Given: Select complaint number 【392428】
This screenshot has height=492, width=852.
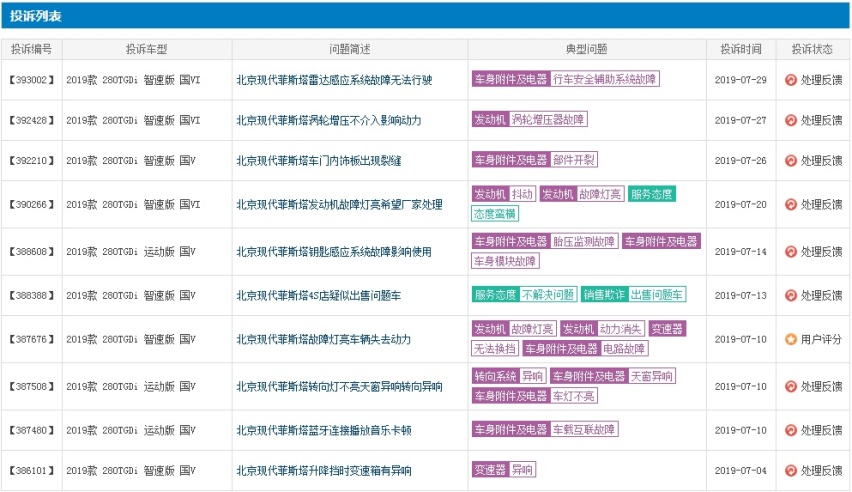Looking at the screenshot, I should pos(32,120).
